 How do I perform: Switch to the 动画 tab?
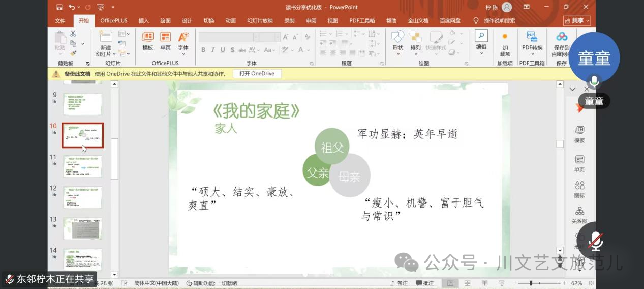pos(231,21)
